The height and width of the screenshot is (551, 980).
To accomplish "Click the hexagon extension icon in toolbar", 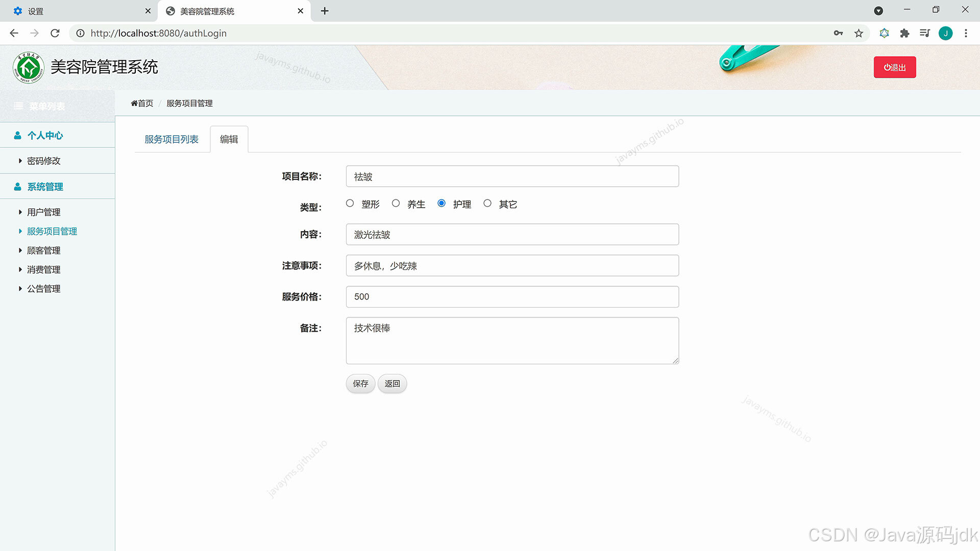I will (884, 33).
